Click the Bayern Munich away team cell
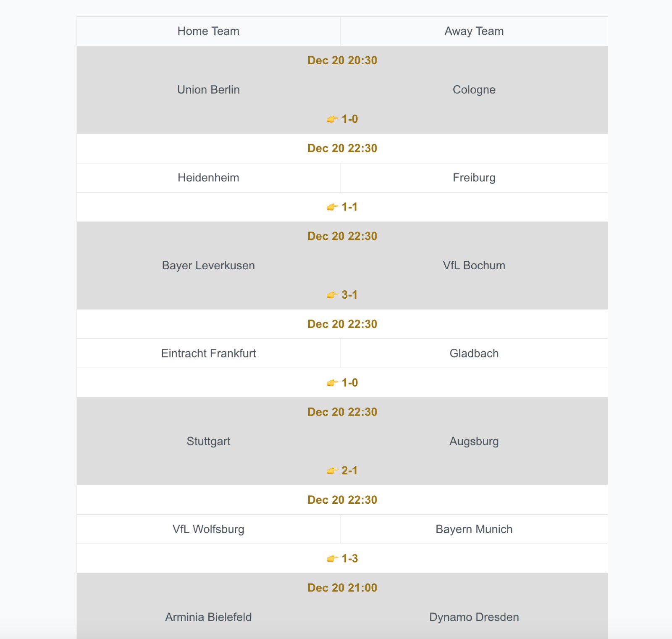 pyautogui.click(x=474, y=529)
